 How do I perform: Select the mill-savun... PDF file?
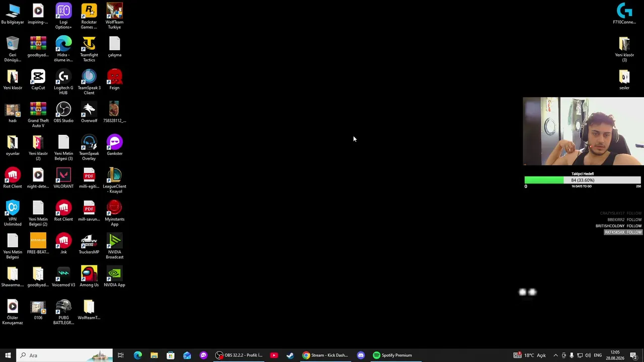(x=89, y=211)
